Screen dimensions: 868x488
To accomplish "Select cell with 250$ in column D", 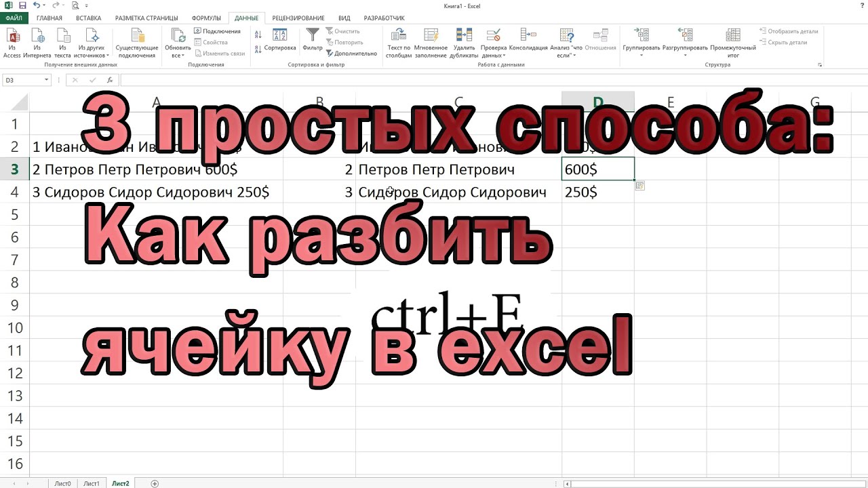I will 598,192.
